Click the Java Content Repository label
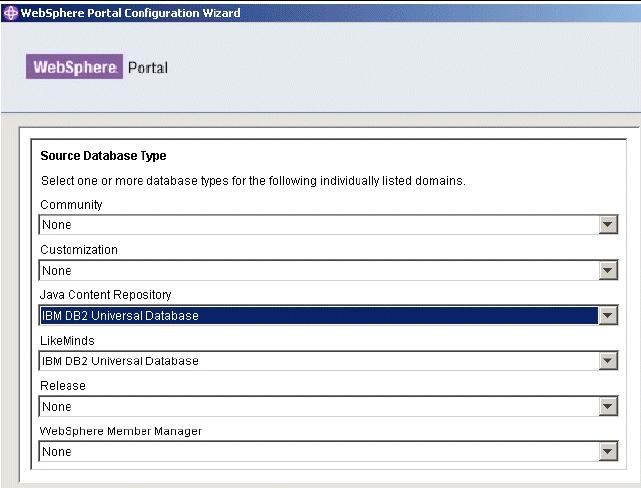 105,294
